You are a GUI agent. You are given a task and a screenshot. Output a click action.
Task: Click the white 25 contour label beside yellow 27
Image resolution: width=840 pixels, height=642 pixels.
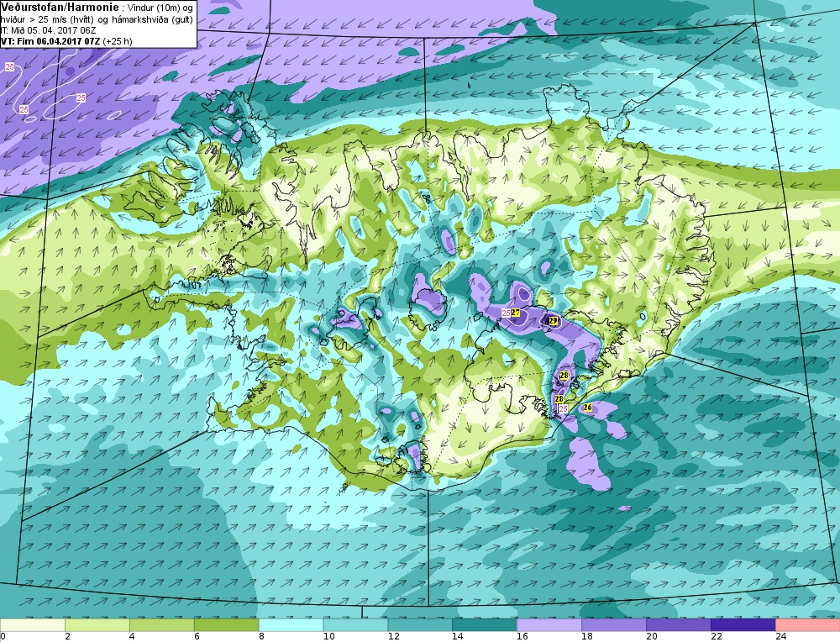[x=505, y=313]
